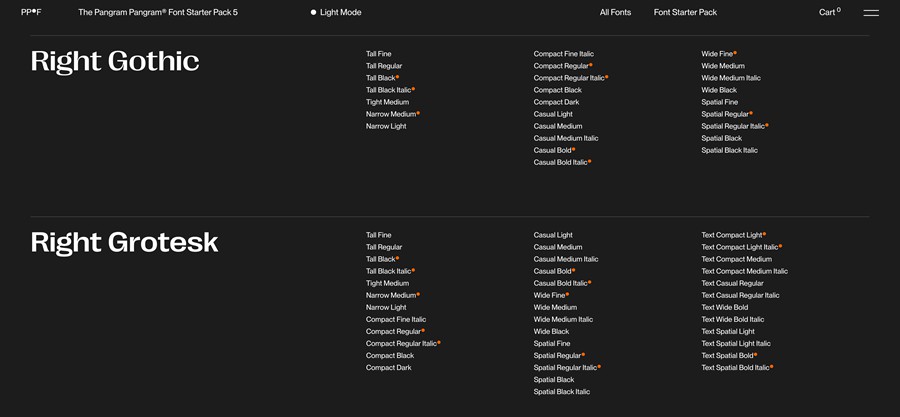Pick Compact Dark in Right Grotesk

(389, 368)
